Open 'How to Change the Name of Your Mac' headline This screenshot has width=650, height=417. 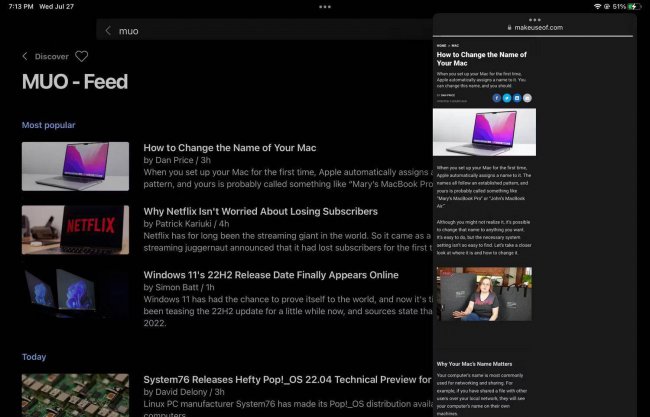pos(230,148)
